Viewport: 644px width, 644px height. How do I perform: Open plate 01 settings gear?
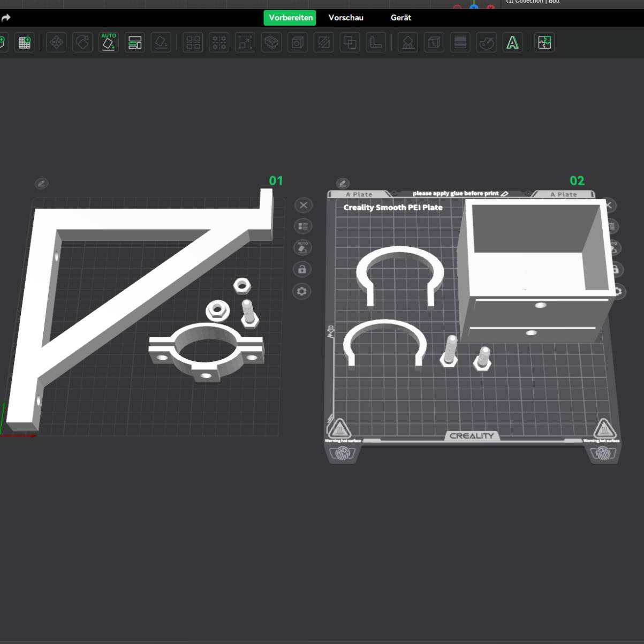click(302, 291)
